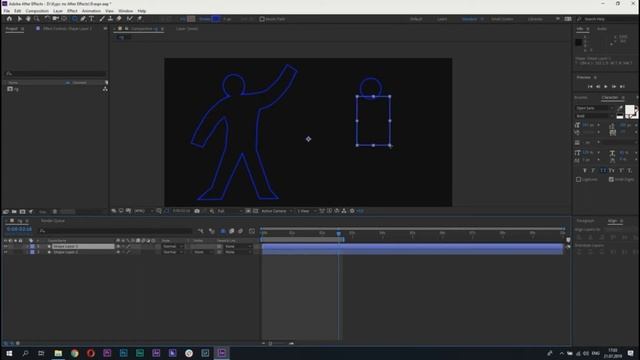This screenshot has height=360, width=640.
Task: Jump to last frame in Preview panel
Action: 622,87
